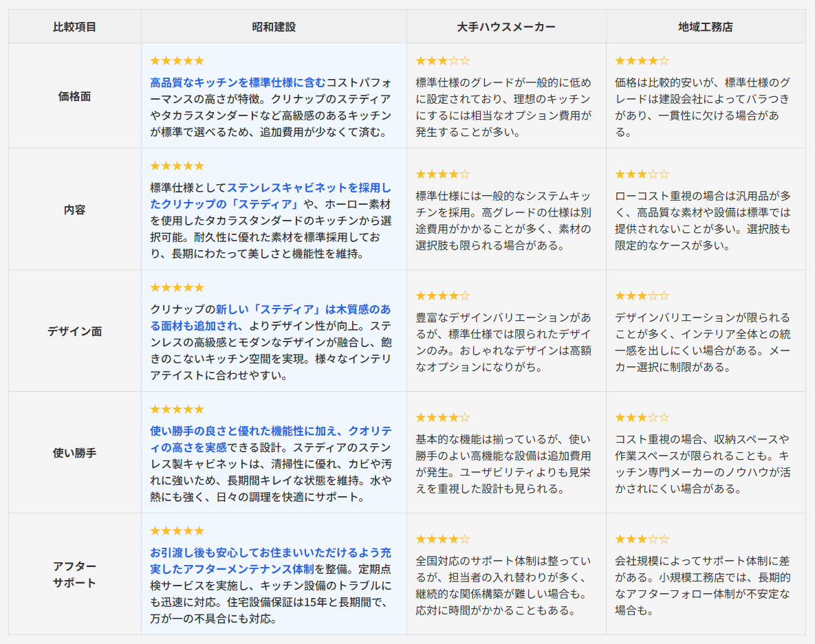The image size is (815, 644).
Task: Click 昭和建設 price five-star rating
Action: pyautogui.click(x=177, y=61)
